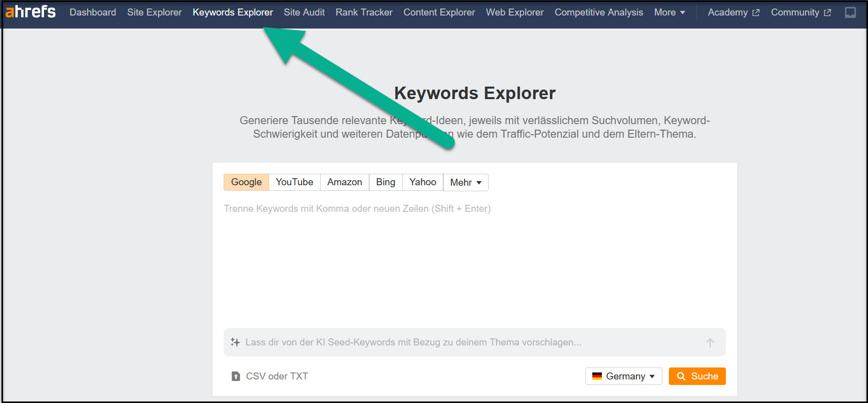Switch to YouTube search engine
This screenshot has width=868, height=403.
pos(294,182)
